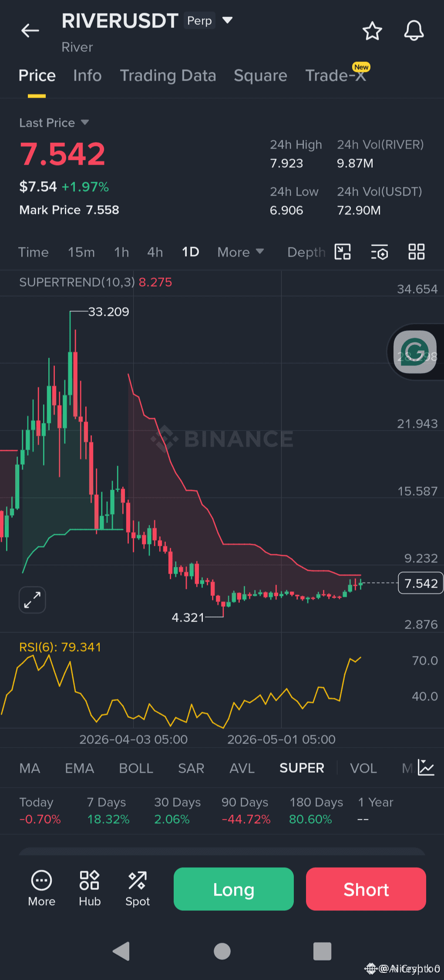The width and height of the screenshot is (444, 980).
Task: Select the Time chart mode
Action: [x=34, y=252]
